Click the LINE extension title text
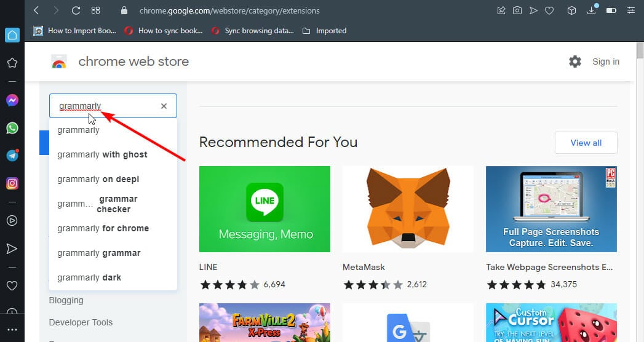Screen dimensions: 644x342 209,268
